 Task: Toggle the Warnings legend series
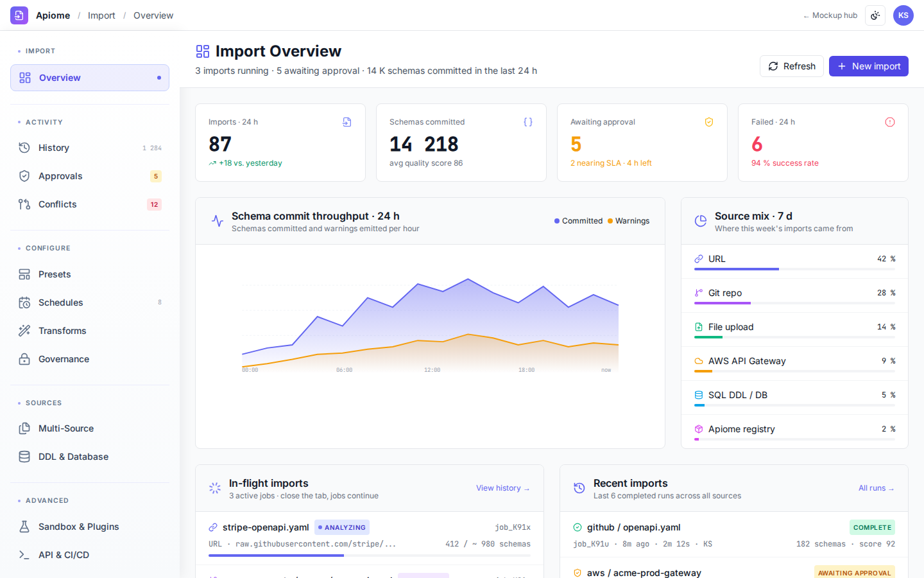pyautogui.click(x=628, y=221)
